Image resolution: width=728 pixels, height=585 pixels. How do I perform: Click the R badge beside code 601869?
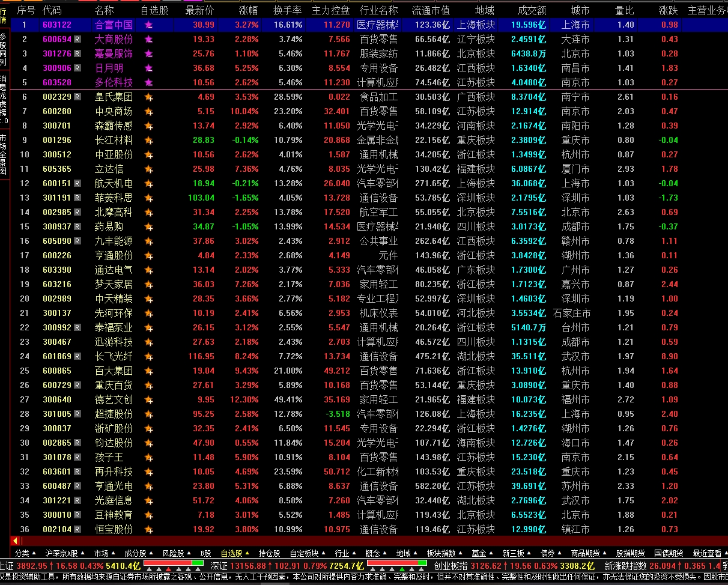[77, 356]
